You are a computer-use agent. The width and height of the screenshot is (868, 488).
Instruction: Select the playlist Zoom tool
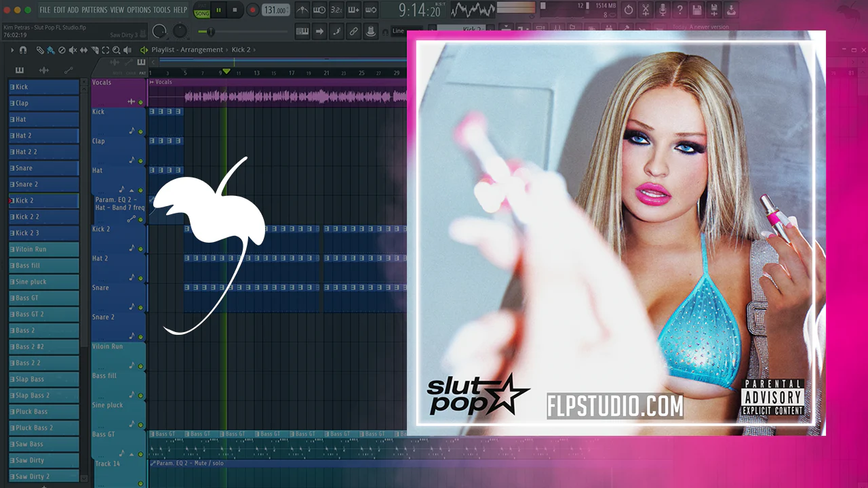116,50
